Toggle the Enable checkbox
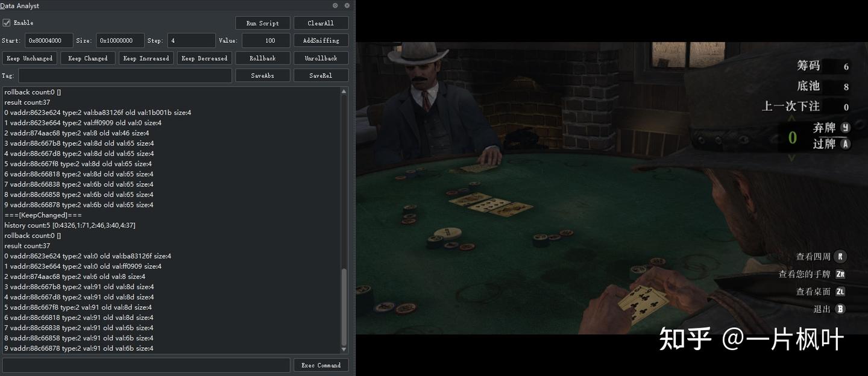The width and height of the screenshot is (868, 376). tap(7, 23)
